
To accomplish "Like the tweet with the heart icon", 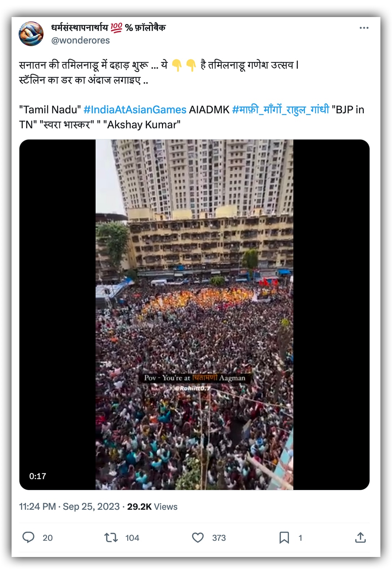I will click(198, 537).
